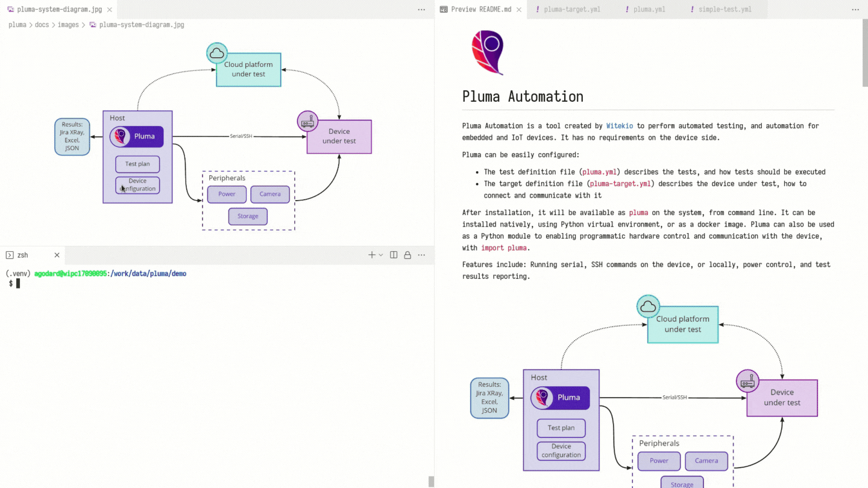Click the pluma-system-diagram.jpg file breadcrumb
Image resolution: width=868 pixels, height=488 pixels.
click(x=137, y=25)
